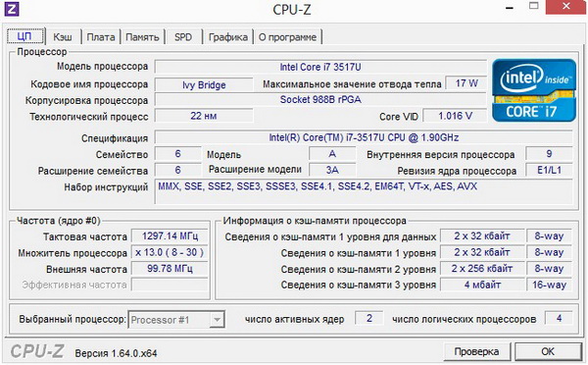Click the Intel Core i7 logo badge
The height and width of the screenshot is (365, 588).
click(534, 90)
